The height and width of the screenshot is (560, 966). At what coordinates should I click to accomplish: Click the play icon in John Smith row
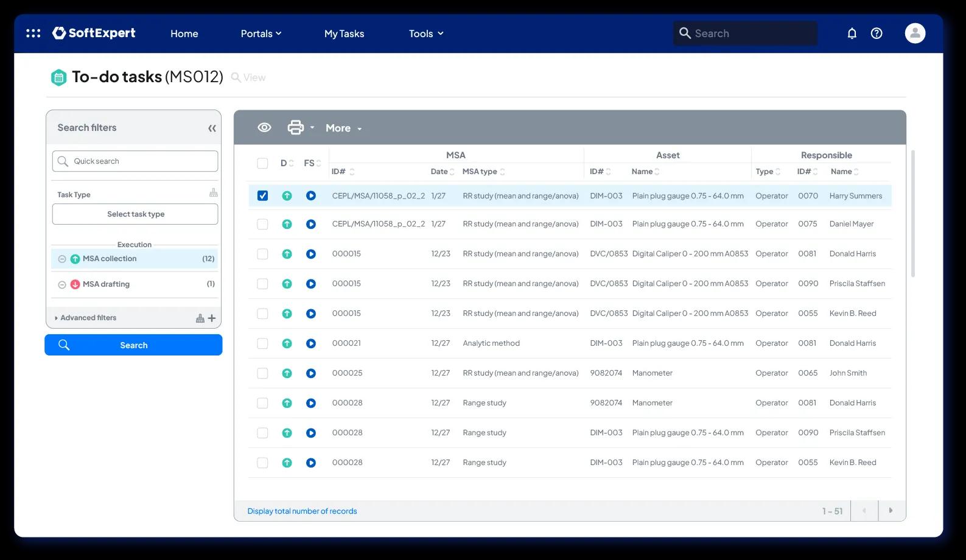(x=311, y=373)
